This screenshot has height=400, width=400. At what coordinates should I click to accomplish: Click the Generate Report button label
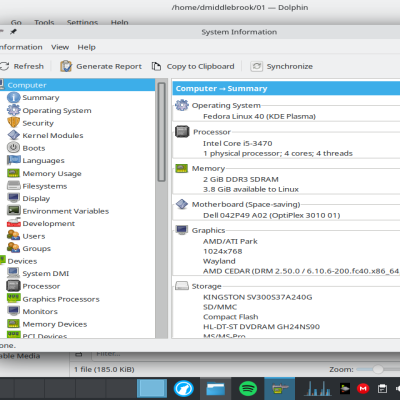[x=109, y=66]
